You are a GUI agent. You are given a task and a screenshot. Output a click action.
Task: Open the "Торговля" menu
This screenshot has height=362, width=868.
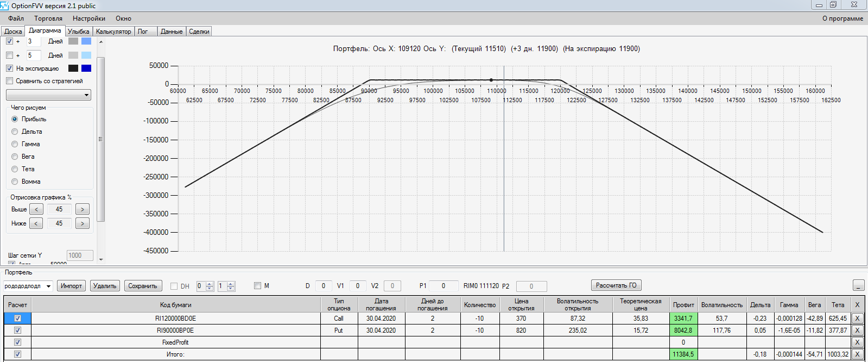(48, 18)
